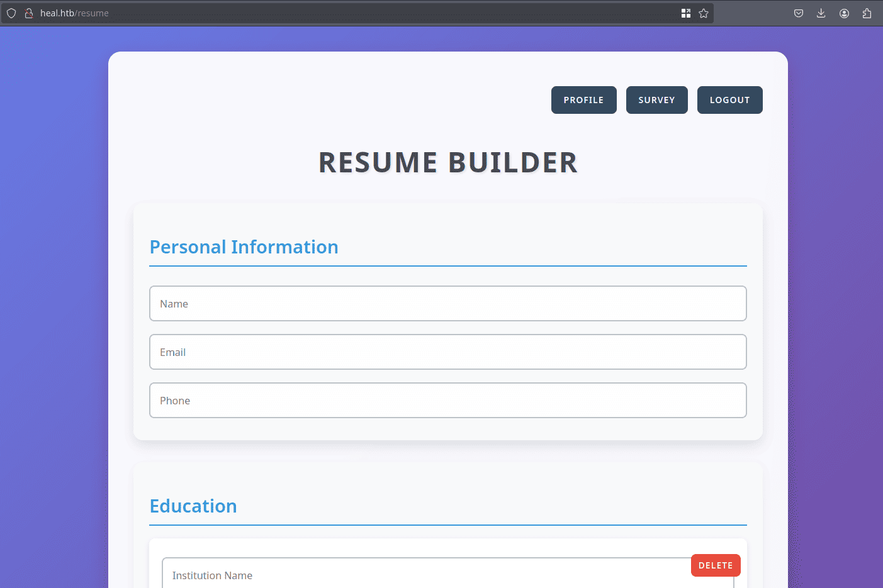
Task: Click the Personal Information heading
Action: 244,247
